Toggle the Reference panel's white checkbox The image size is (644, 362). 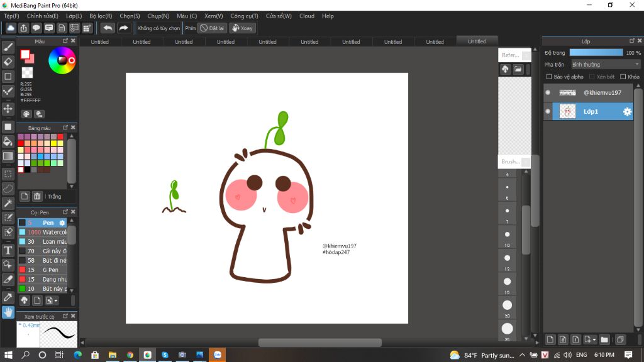tap(526, 55)
